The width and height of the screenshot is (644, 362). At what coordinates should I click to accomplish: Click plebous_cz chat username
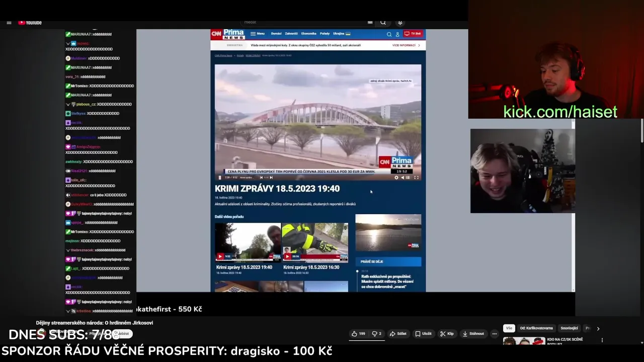tap(86, 104)
